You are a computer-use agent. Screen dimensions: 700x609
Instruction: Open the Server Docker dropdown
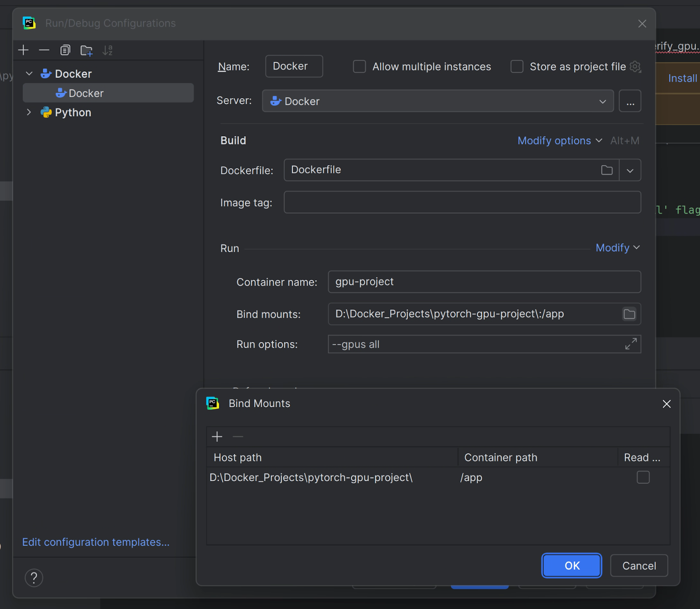(x=438, y=101)
